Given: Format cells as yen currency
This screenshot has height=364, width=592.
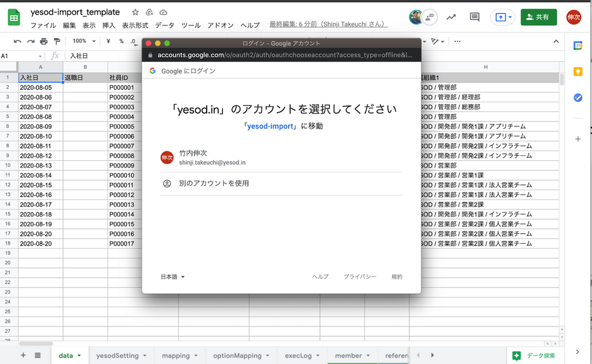Looking at the screenshot, I should click(x=109, y=41).
